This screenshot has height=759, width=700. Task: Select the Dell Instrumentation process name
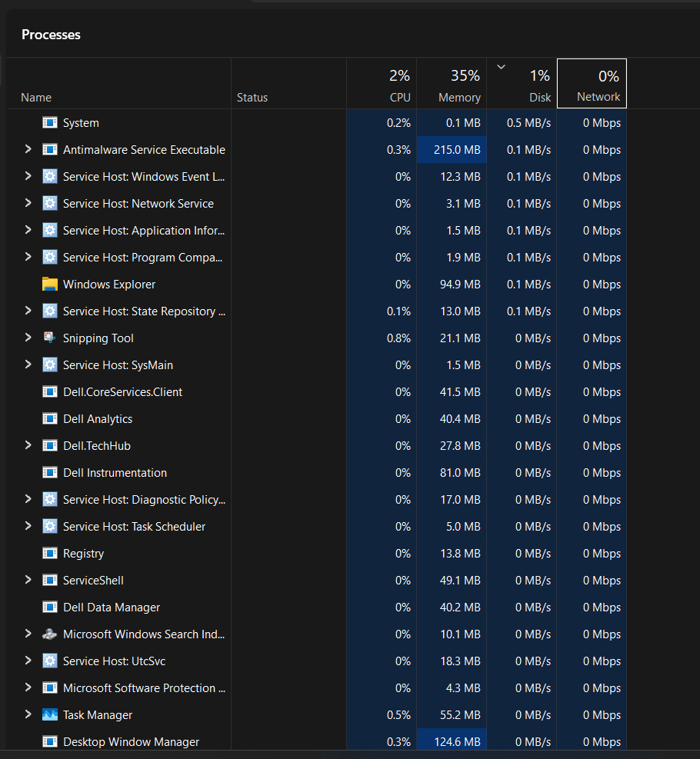tap(115, 472)
